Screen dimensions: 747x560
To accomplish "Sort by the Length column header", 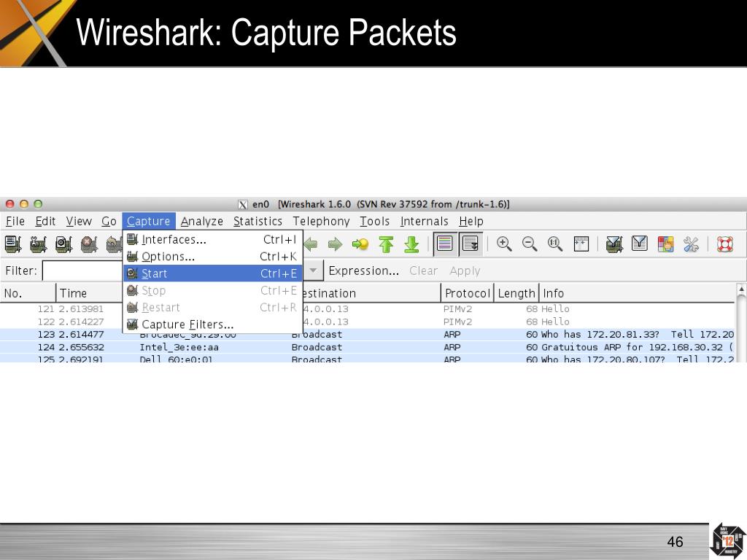I will click(516, 293).
